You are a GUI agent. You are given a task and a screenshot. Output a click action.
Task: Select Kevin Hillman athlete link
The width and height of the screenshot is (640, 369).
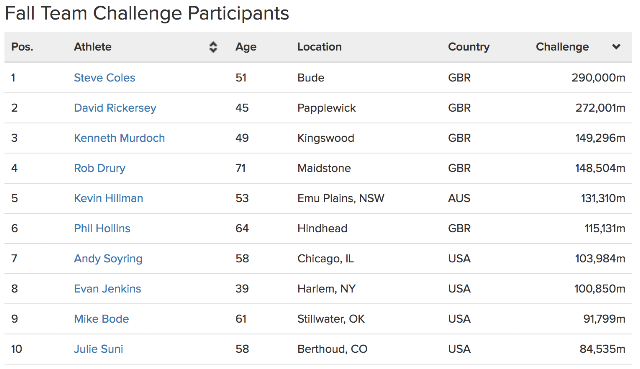(x=109, y=198)
